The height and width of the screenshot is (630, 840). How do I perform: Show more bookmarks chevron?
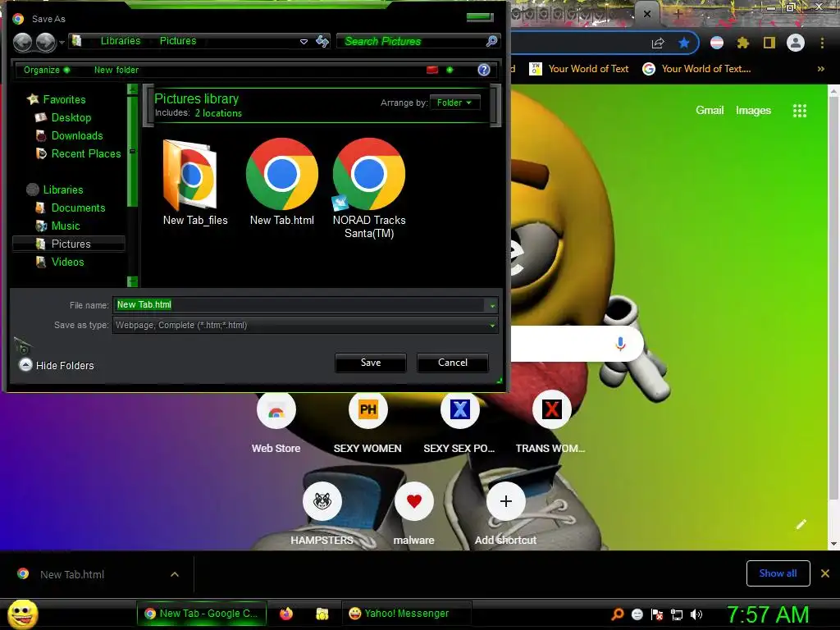click(820, 69)
